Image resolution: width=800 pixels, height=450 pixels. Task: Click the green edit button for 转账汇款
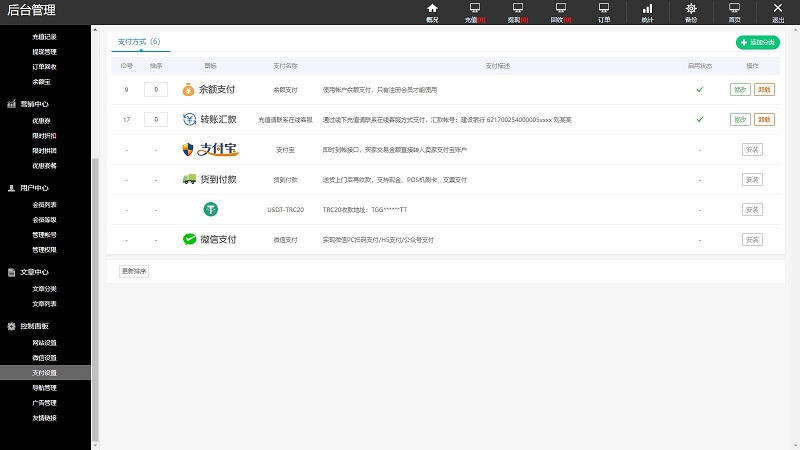click(x=740, y=119)
